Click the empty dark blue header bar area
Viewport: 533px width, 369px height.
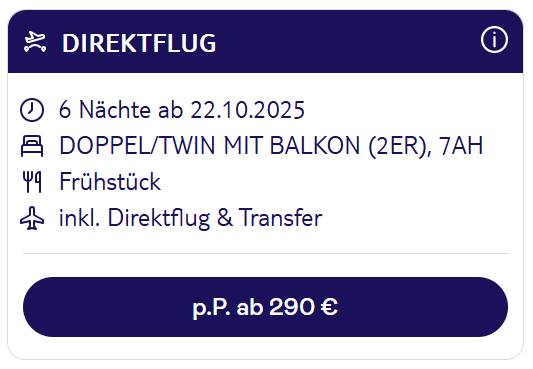pyautogui.click(x=347, y=41)
